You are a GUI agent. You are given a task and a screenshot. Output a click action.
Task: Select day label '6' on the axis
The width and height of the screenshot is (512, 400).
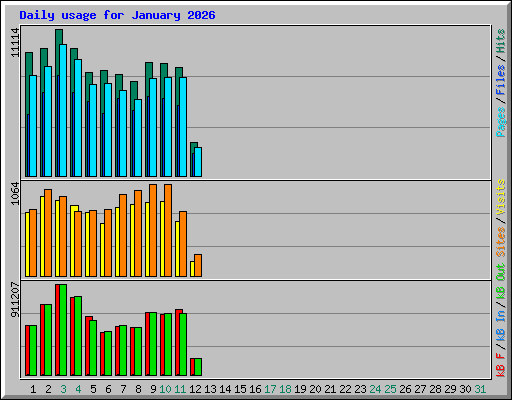108,389
